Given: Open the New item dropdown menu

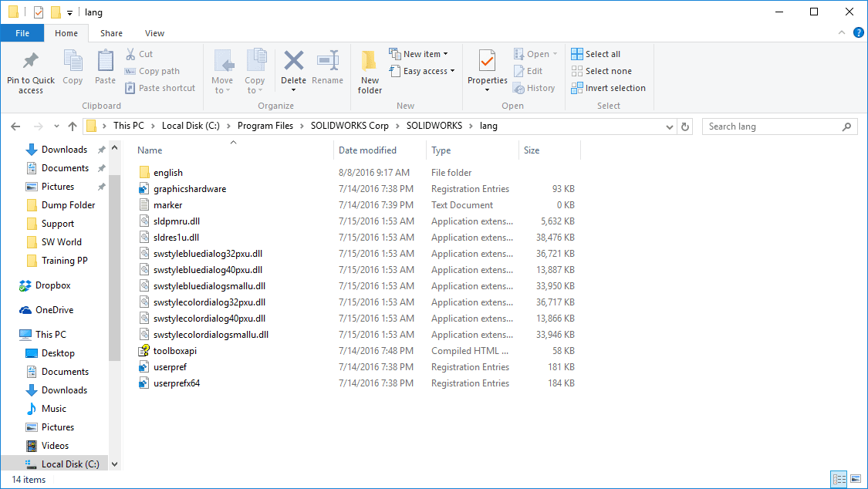Looking at the screenshot, I should [x=420, y=53].
